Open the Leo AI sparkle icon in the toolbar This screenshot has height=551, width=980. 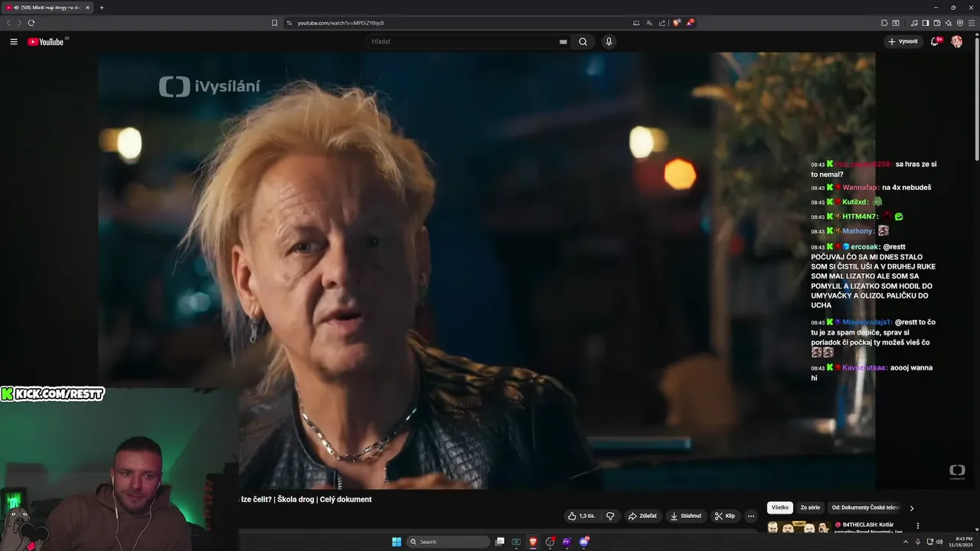(949, 23)
